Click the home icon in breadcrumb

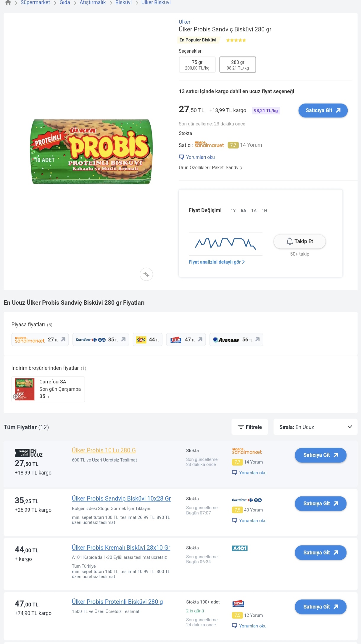pos(8,3)
